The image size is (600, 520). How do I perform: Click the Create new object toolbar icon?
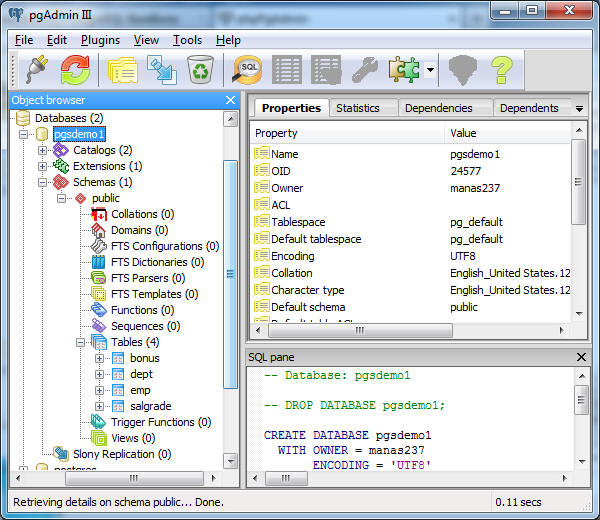162,70
